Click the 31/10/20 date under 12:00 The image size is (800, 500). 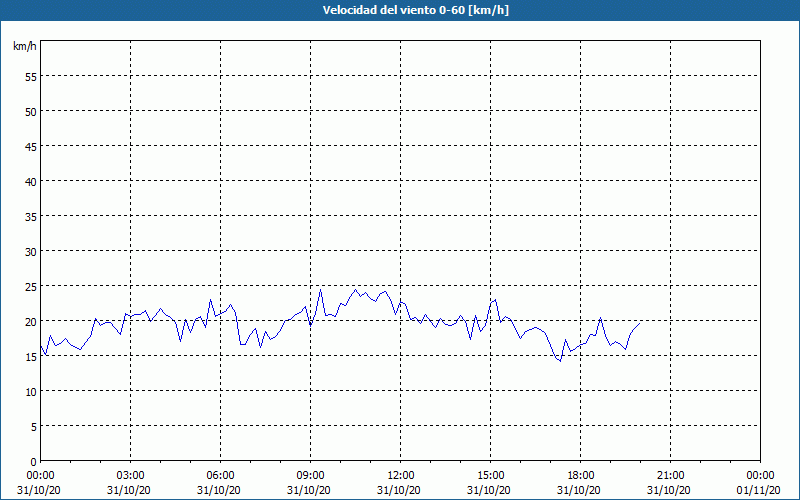click(401, 490)
